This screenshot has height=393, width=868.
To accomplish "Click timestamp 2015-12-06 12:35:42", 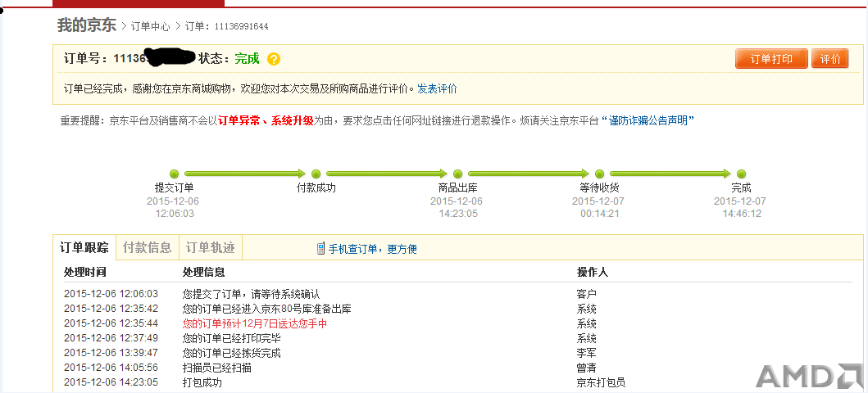I will pos(111,309).
